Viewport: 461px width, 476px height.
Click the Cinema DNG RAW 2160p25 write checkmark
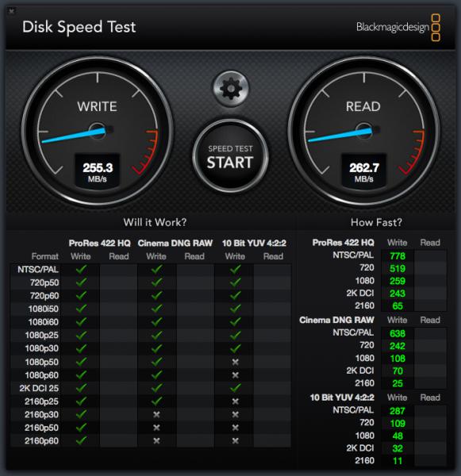(156, 401)
